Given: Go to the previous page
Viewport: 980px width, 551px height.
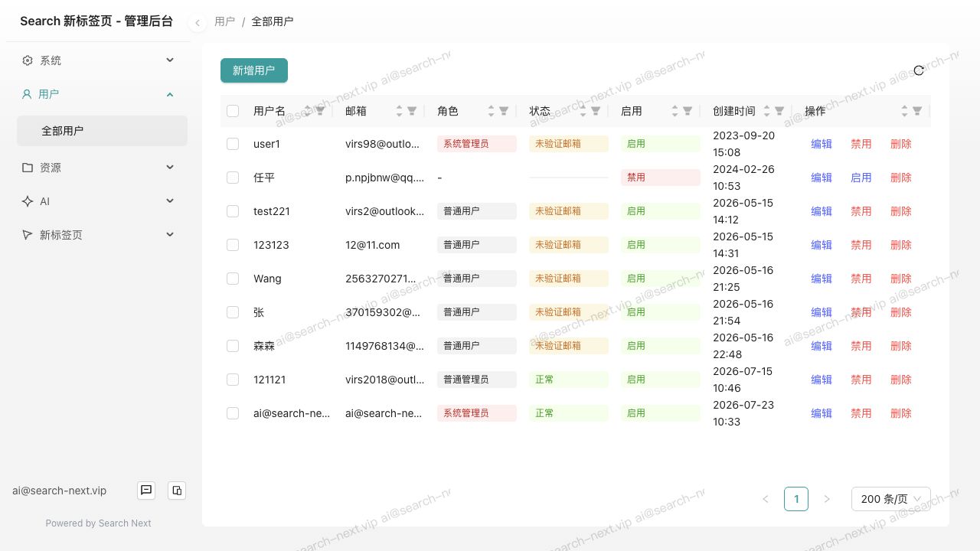Looking at the screenshot, I should (766, 499).
